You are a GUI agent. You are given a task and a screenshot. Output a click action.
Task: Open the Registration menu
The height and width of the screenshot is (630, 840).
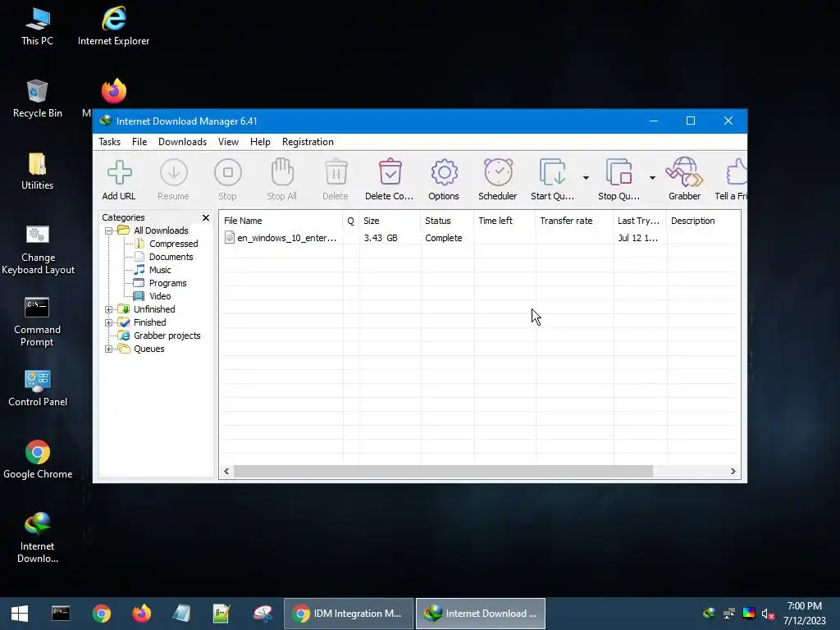click(308, 142)
